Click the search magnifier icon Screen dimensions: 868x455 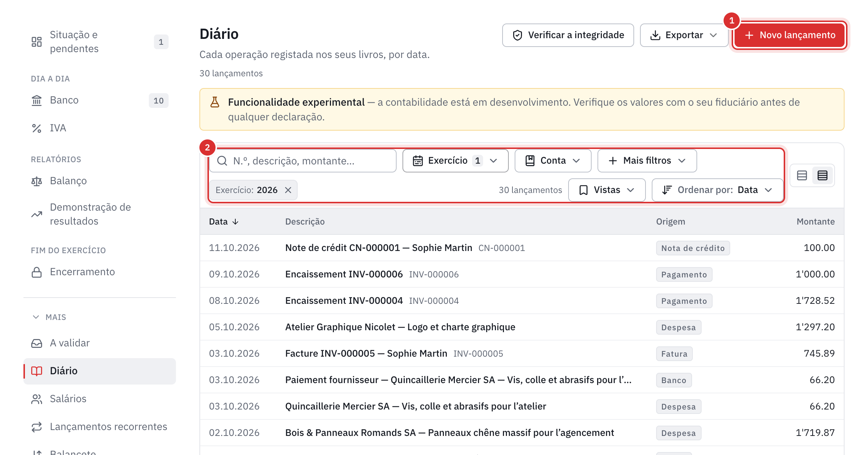[x=222, y=161]
